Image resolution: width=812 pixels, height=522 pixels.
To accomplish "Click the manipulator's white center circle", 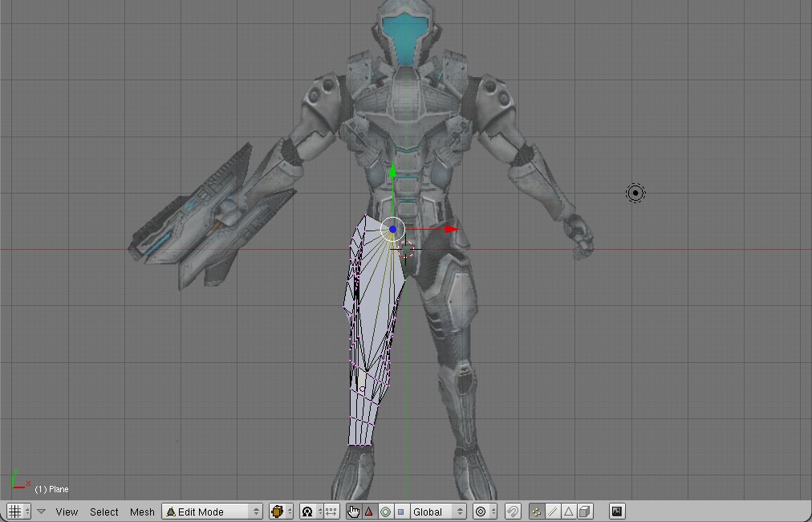I will point(392,229).
